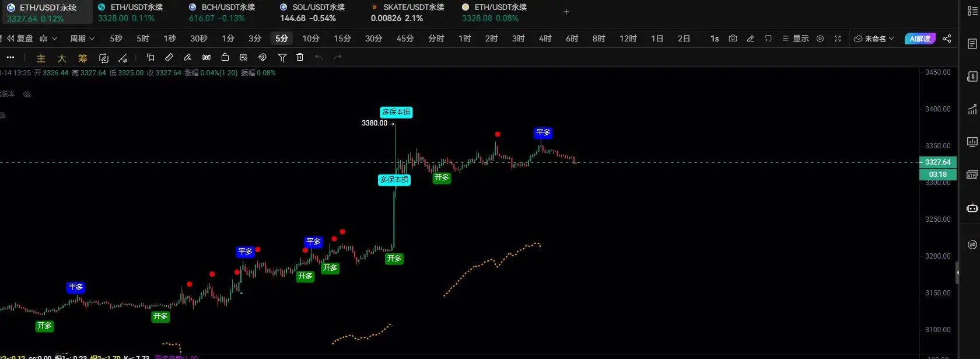Open the 显示 display menu
The image size is (980, 359).
(x=796, y=39)
